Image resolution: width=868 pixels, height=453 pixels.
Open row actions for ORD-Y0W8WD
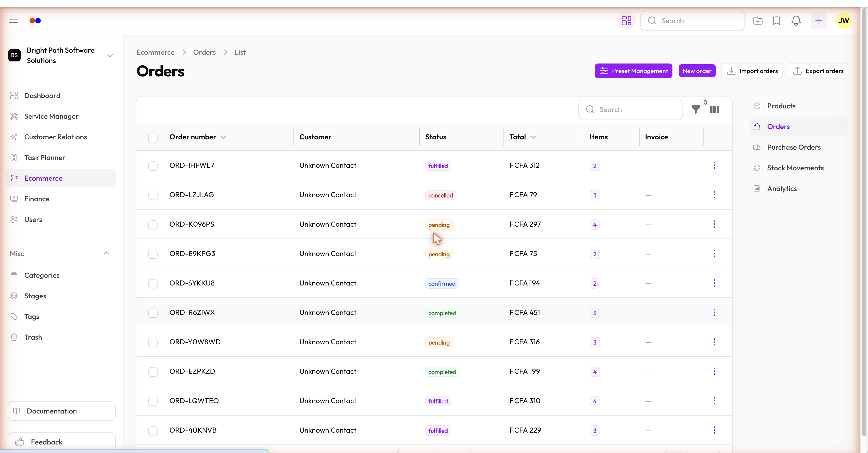[714, 342]
